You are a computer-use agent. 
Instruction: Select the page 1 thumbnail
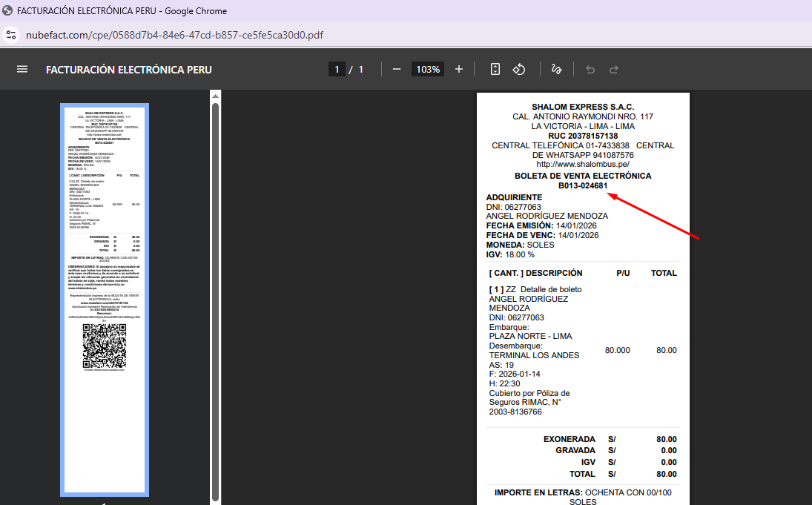coord(105,300)
